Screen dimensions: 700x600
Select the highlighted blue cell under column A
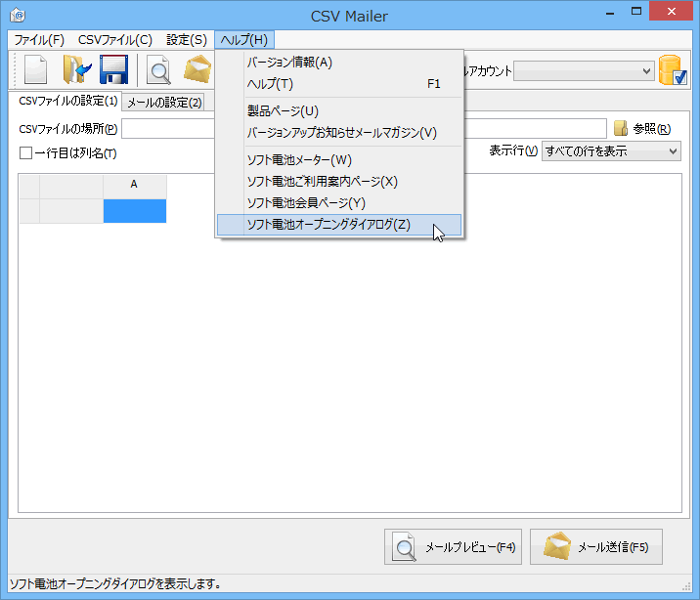tap(135, 211)
